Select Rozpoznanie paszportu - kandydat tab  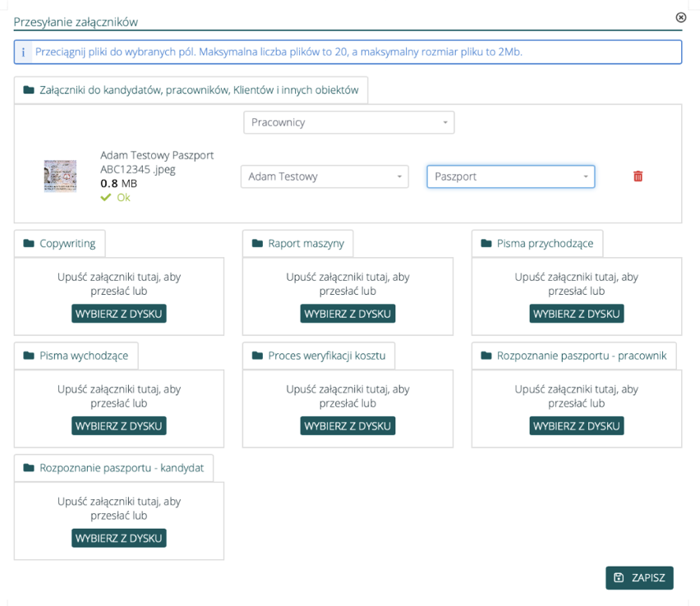[x=114, y=468]
